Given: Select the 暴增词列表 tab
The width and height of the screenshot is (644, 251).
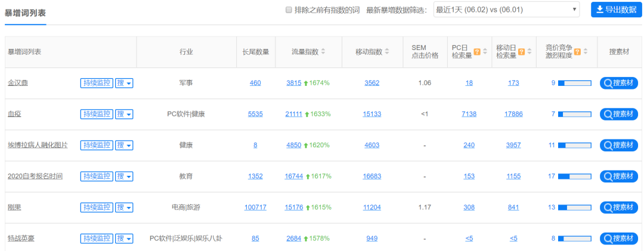Looking at the screenshot, I should click(25, 13).
